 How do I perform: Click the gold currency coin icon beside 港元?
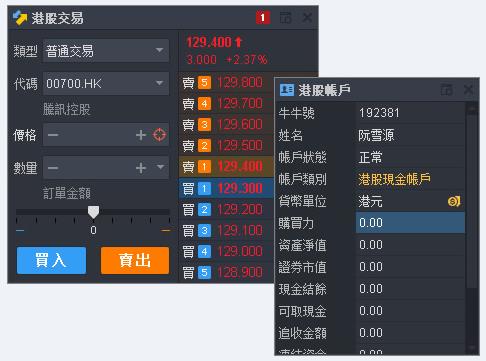(x=454, y=201)
